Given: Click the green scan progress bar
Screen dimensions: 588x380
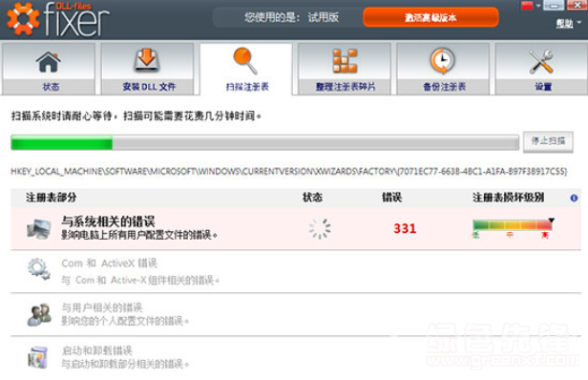Looking at the screenshot, I should click(264, 142).
